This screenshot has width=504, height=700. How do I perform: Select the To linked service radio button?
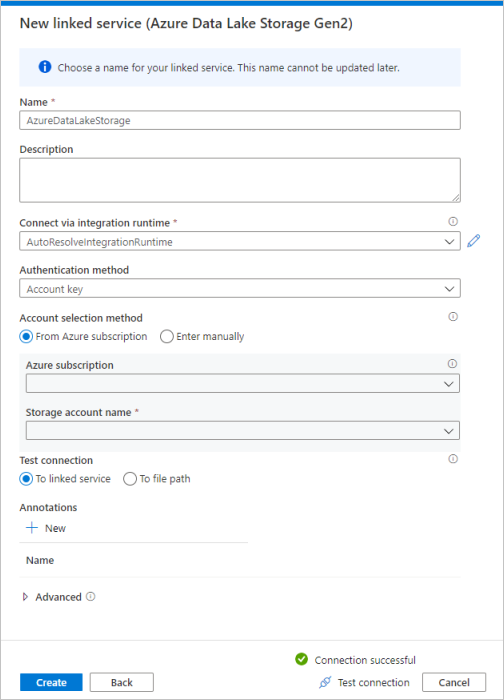click(x=26, y=479)
